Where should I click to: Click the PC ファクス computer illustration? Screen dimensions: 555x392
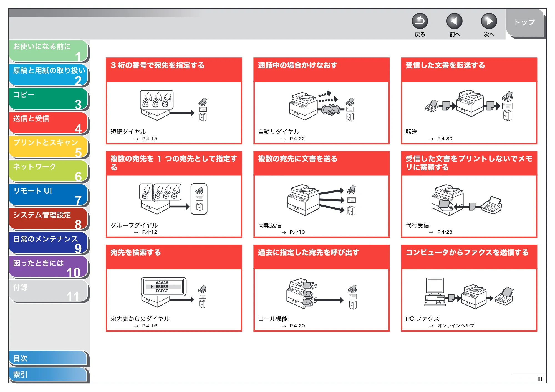click(469, 293)
